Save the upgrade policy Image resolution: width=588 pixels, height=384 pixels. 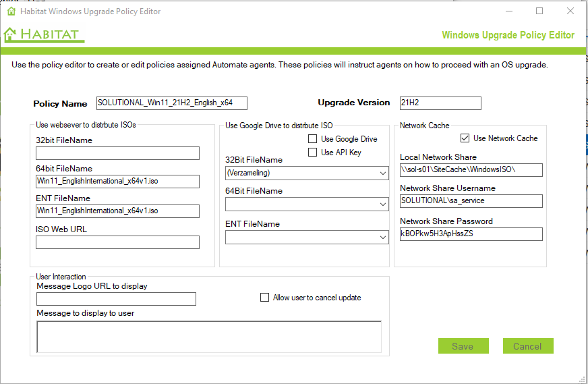click(x=463, y=346)
